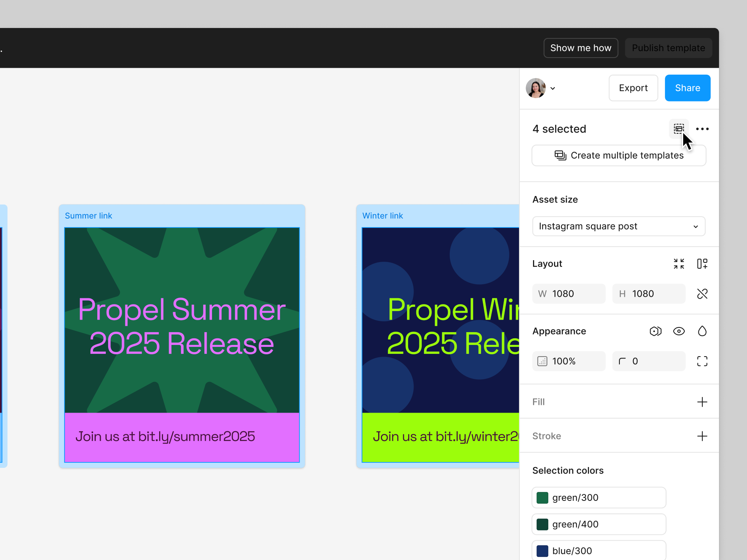Click the Share button
Image resolution: width=747 pixels, height=560 pixels.
(687, 88)
